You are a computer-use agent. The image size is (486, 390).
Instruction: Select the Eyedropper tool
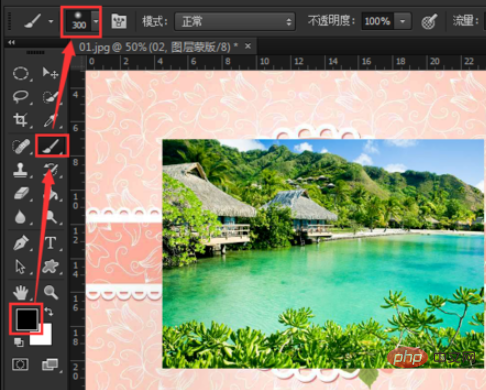point(51,120)
